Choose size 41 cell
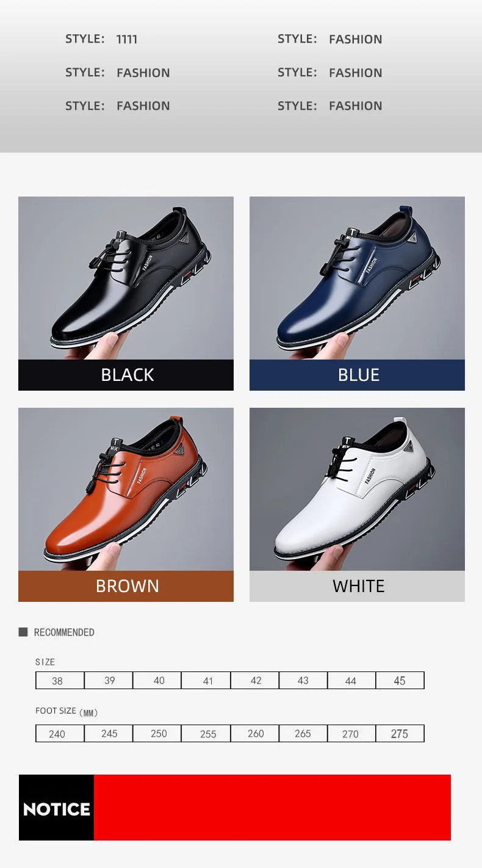This screenshot has width=482, height=868. [x=206, y=681]
